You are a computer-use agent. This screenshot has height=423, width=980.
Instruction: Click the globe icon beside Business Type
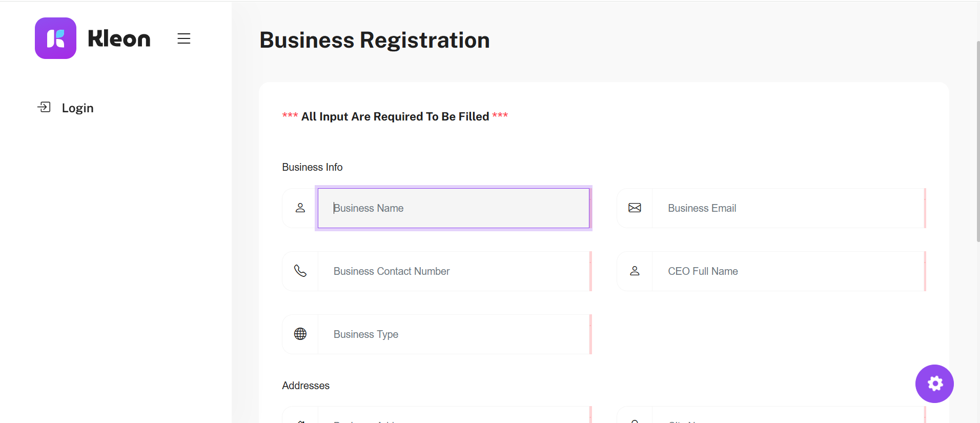[300, 334]
